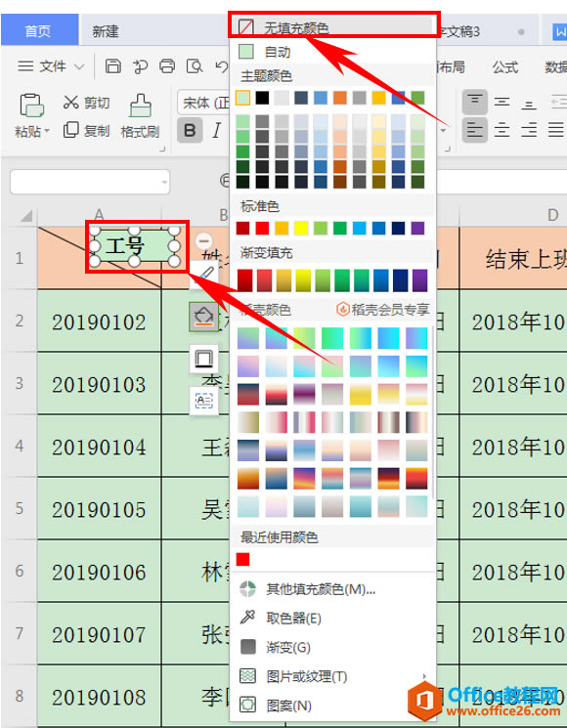Screen dimensions: 567x728
Task: Choose the dark red gradient fill swatch
Action: (244, 280)
